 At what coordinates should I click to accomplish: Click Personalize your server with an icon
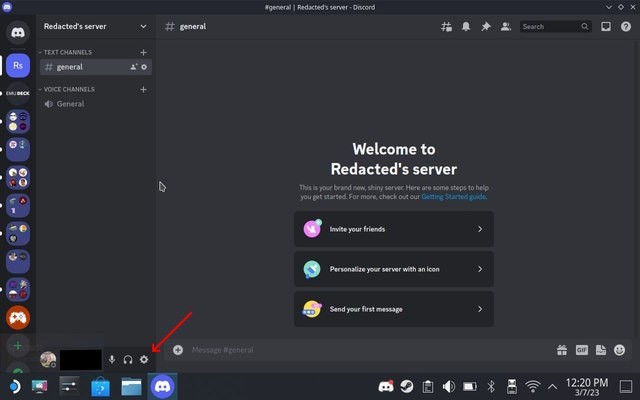394,269
